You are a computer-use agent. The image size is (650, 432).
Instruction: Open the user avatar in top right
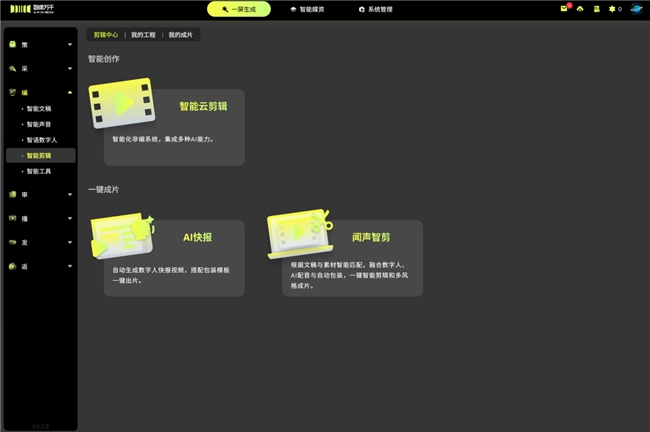636,9
